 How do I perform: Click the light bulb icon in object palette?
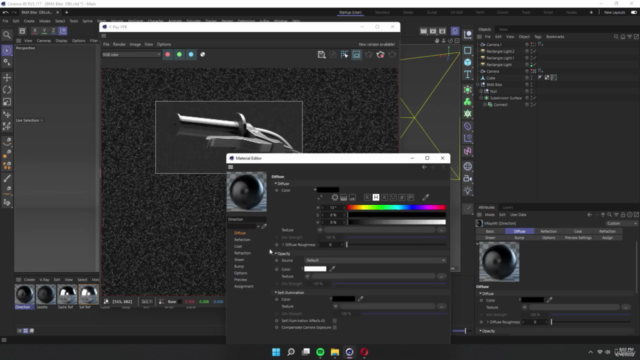click(468, 191)
